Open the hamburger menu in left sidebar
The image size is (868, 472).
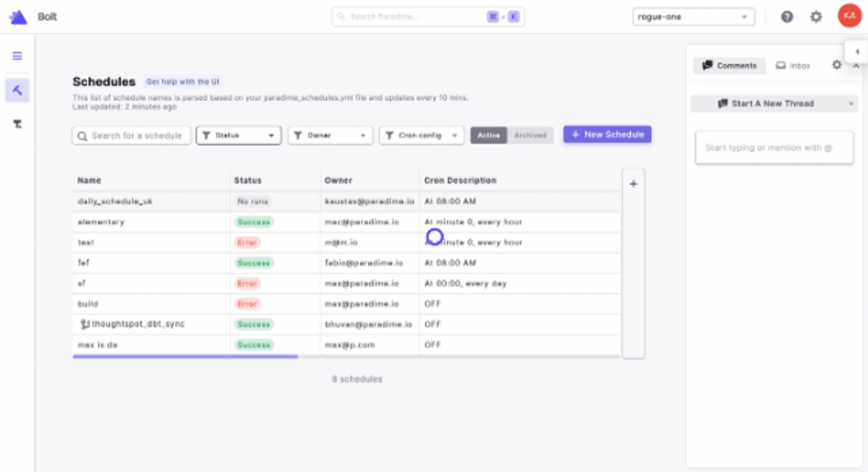point(17,56)
